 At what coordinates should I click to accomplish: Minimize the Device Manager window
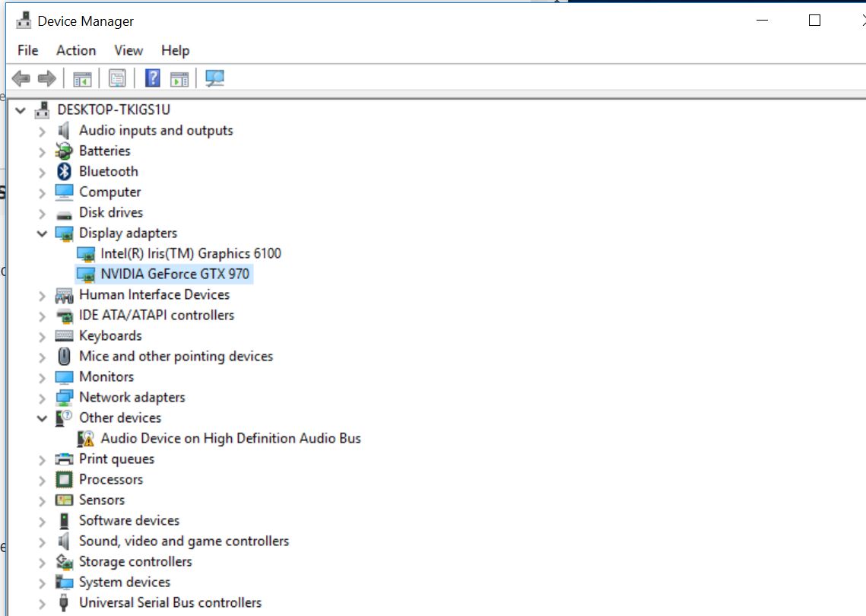[762, 21]
